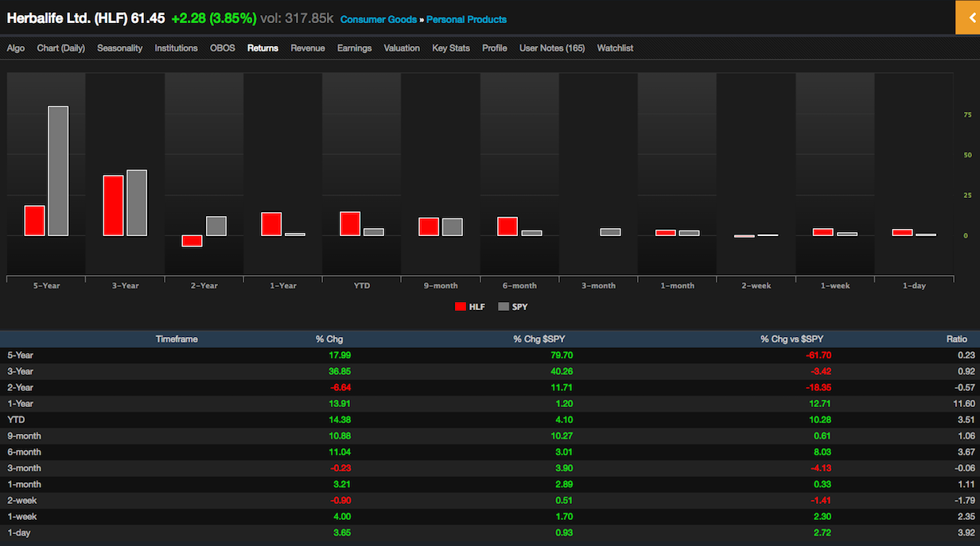The height and width of the screenshot is (546, 980).
Task: Select the Returns tab
Action: pyautogui.click(x=263, y=48)
